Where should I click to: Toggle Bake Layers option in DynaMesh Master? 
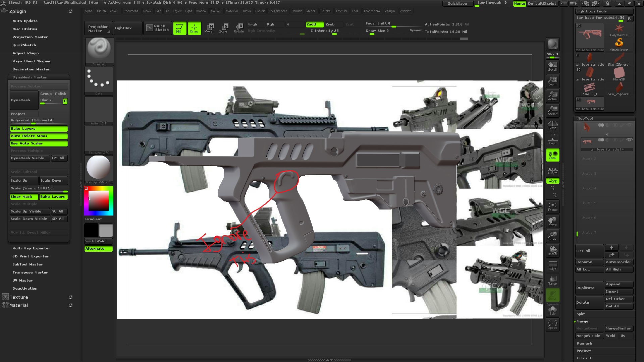coord(39,129)
